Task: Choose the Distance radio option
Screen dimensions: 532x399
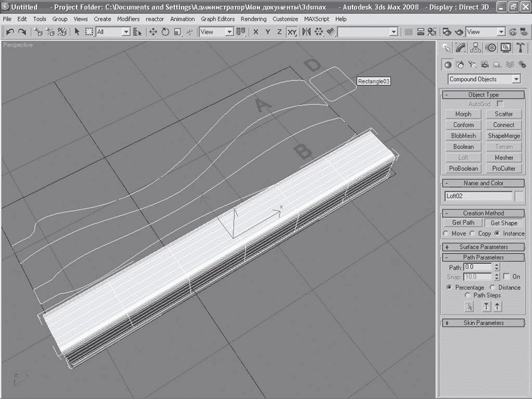Action: coord(493,287)
